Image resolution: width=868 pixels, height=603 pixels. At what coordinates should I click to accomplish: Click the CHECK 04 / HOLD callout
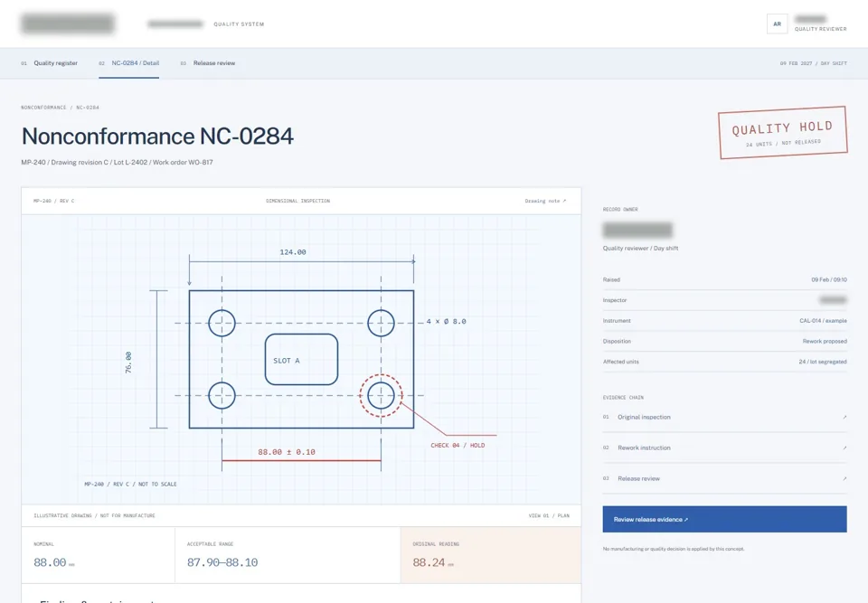tap(458, 445)
